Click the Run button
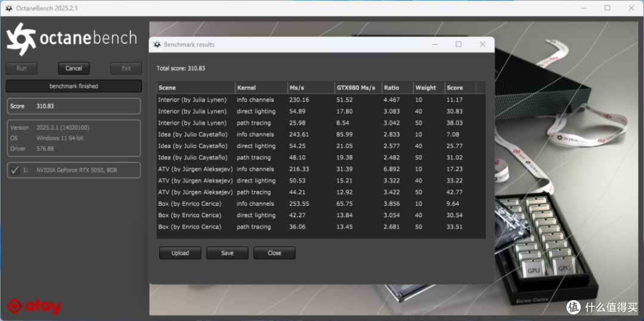This screenshot has width=644, height=321. point(21,68)
